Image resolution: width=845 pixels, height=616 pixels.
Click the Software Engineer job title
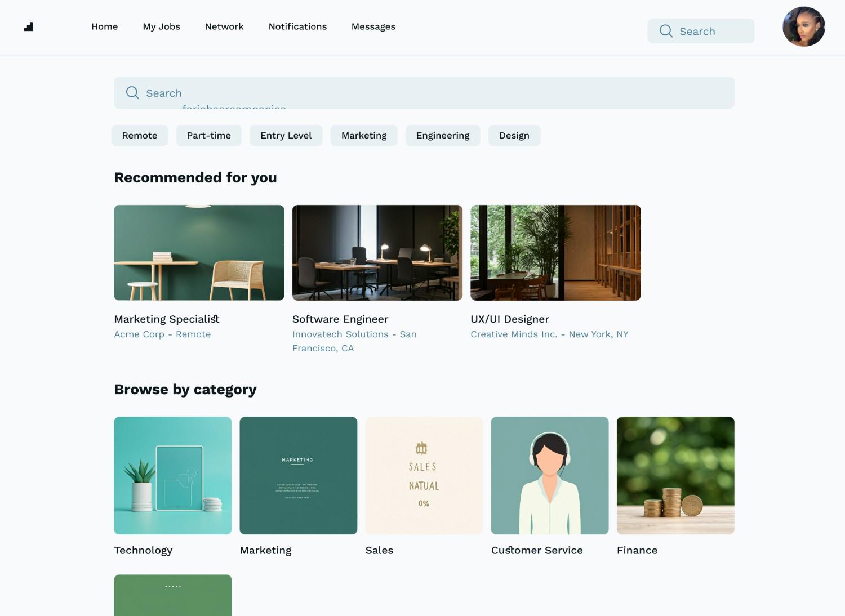tap(340, 319)
